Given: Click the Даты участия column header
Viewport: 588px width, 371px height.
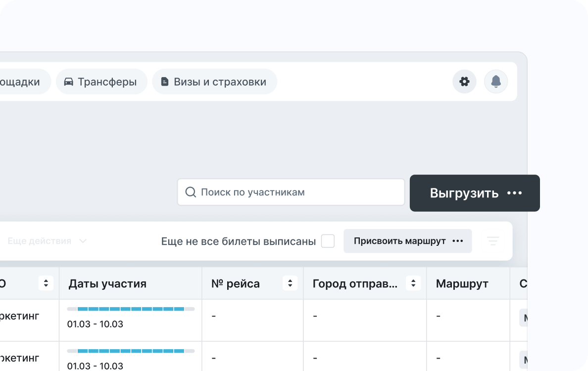Looking at the screenshot, I should click(107, 283).
